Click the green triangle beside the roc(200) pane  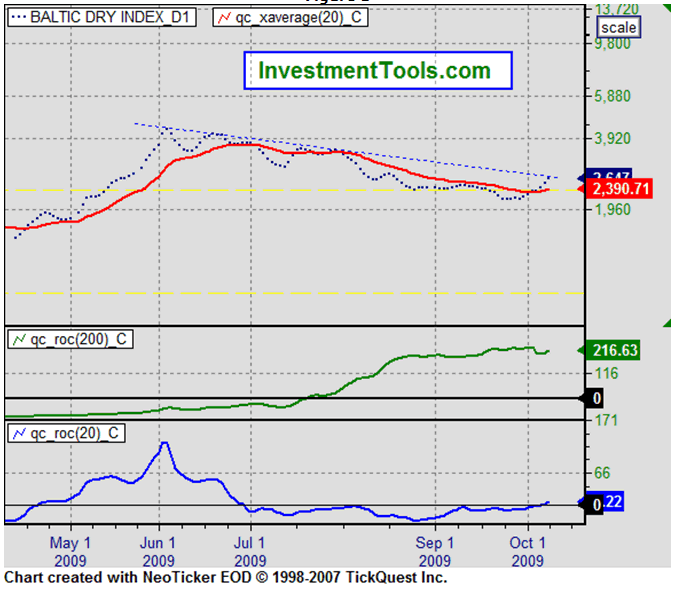663,324
